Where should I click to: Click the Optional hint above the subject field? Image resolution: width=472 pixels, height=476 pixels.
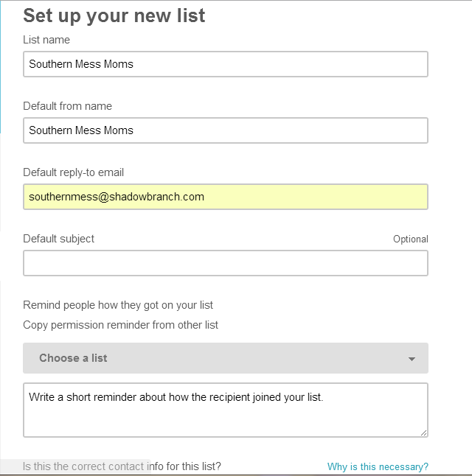click(410, 239)
